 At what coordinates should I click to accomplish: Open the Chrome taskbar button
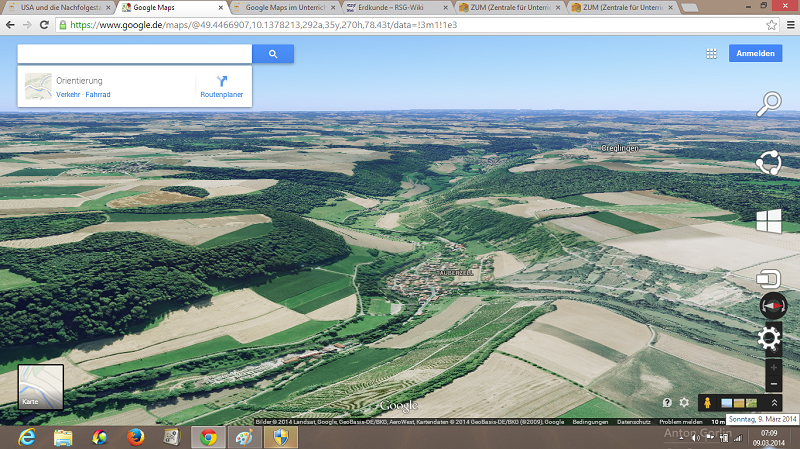[208, 437]
